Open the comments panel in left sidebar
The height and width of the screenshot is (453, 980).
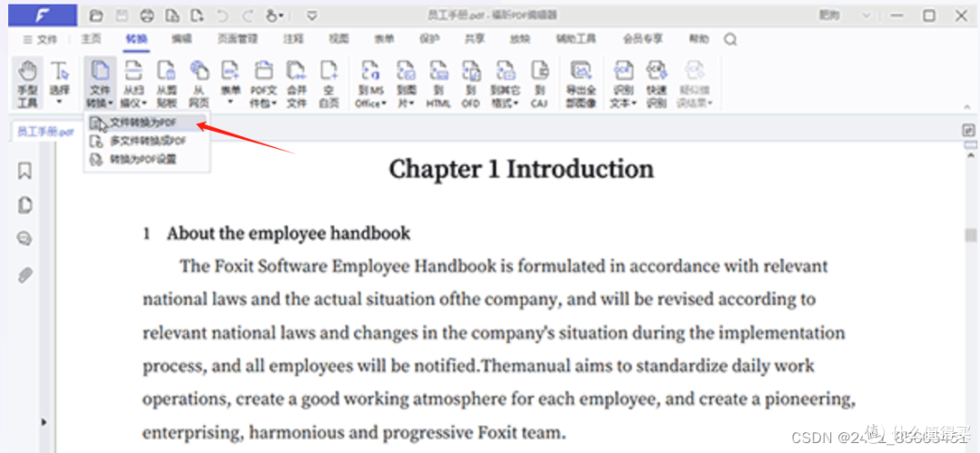point(25,239)
